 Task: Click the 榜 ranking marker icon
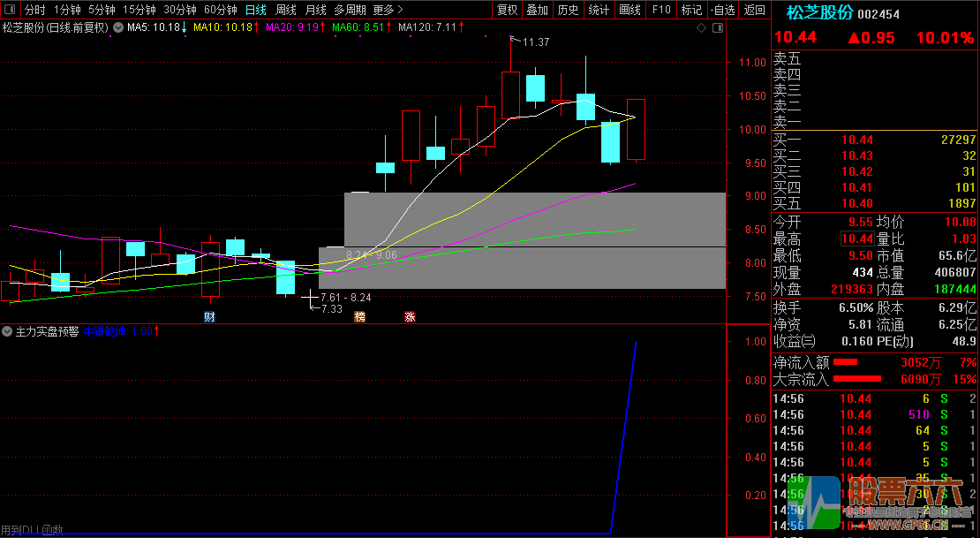click(359, 316)
